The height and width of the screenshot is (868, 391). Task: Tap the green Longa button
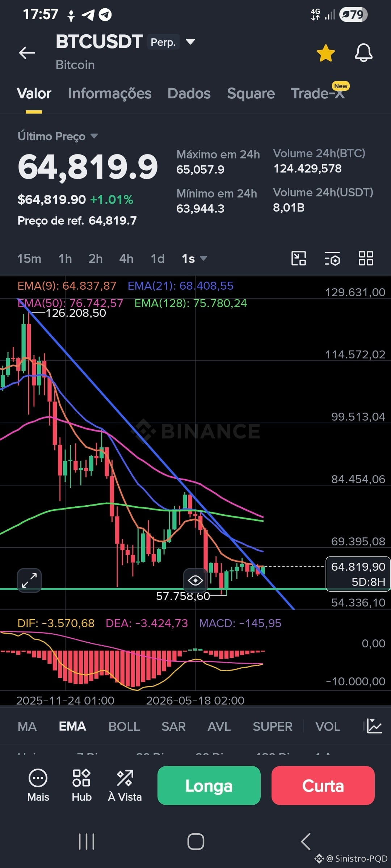209,786
